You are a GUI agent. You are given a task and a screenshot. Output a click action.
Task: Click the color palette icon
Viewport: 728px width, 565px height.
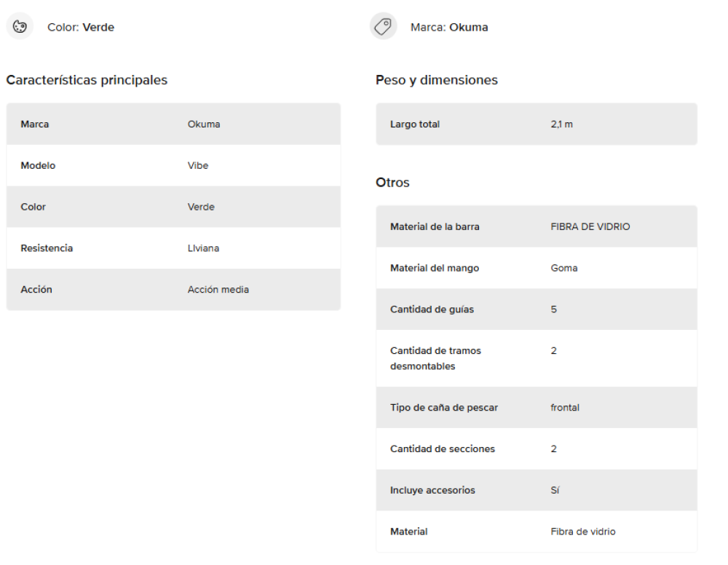tap(20, 27)
